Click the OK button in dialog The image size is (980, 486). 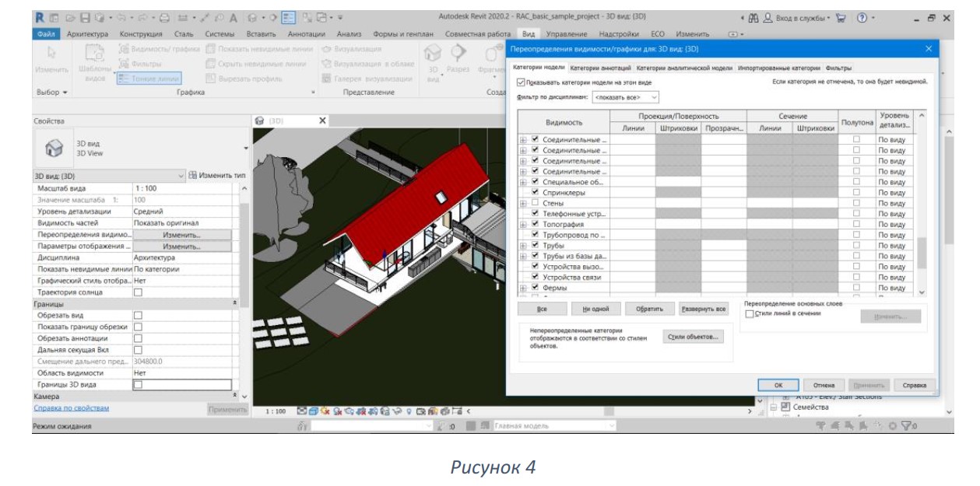click(778, 385)
